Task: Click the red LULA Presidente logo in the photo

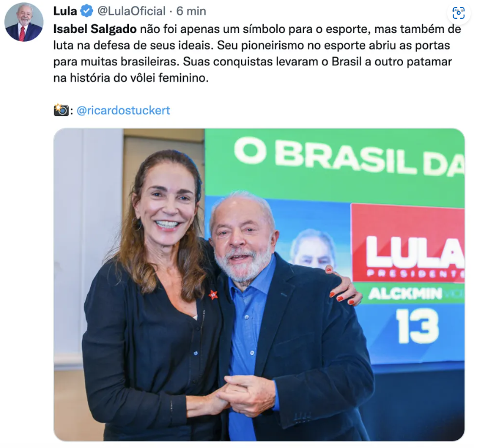Action: click(x=408, y=243)
